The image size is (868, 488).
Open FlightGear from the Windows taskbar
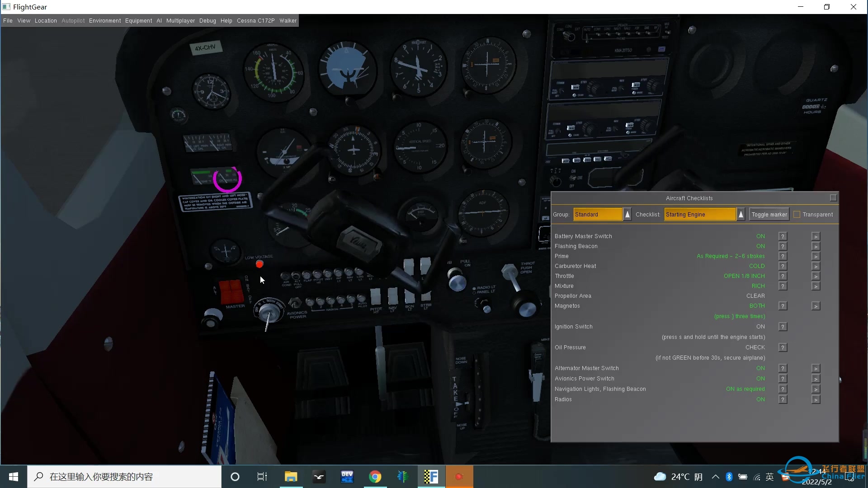coord(431,477)
